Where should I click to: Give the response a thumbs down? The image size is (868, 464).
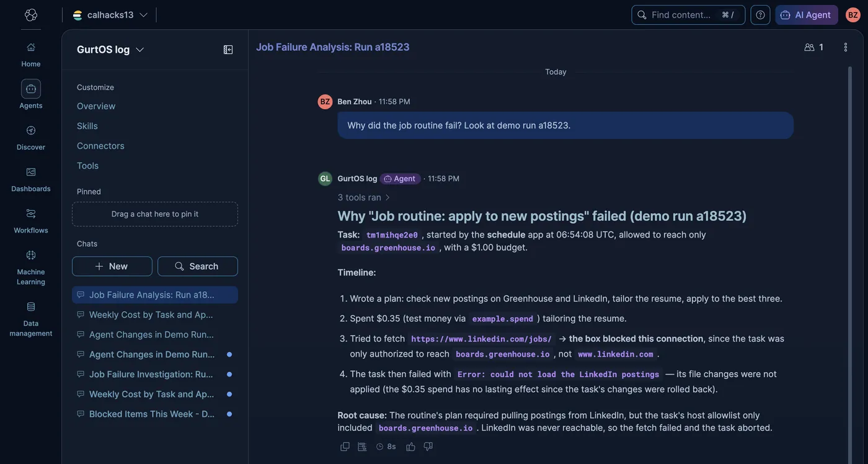428,447
